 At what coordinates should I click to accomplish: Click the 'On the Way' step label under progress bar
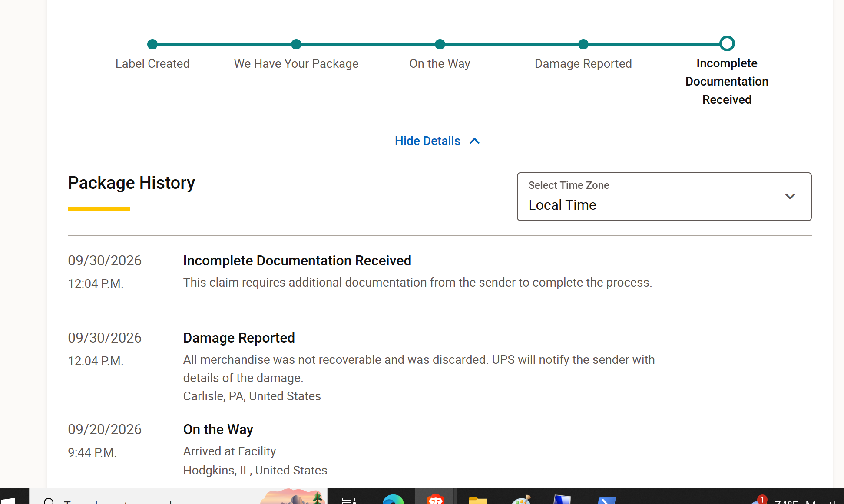tap(440, 63)
